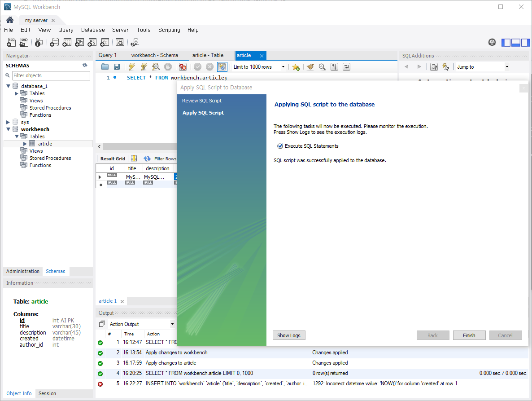This screenshot has width=532, height=401.
Task: Create a new table icon
Action: [67, 42]
